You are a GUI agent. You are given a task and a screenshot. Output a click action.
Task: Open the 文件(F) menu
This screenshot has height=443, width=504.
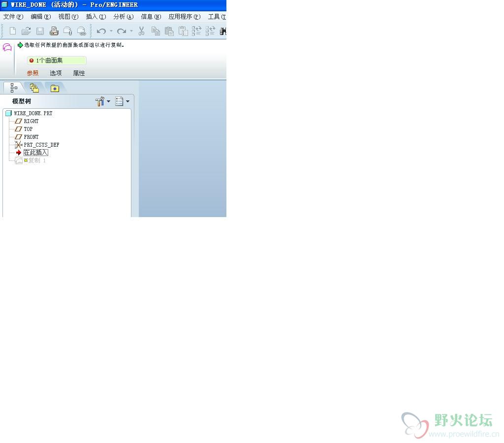(13, 17)
